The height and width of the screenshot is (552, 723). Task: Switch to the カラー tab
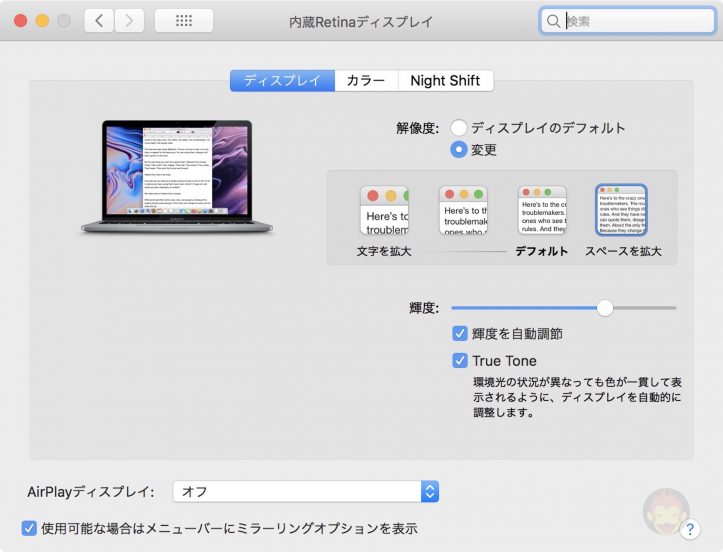pos(366,81)
